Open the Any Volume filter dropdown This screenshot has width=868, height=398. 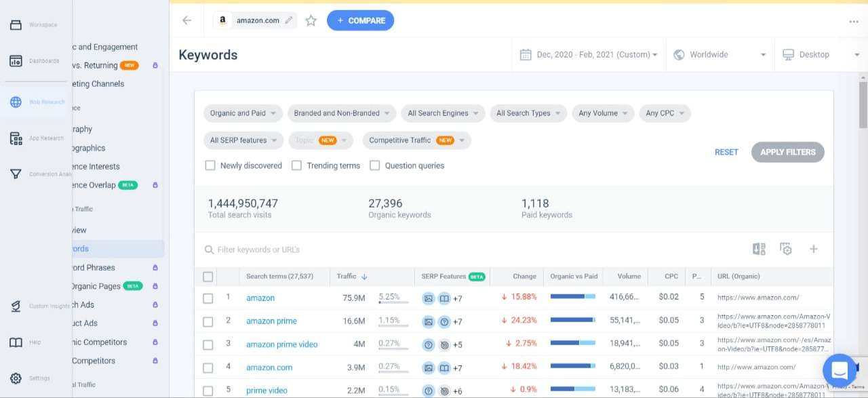603,113
